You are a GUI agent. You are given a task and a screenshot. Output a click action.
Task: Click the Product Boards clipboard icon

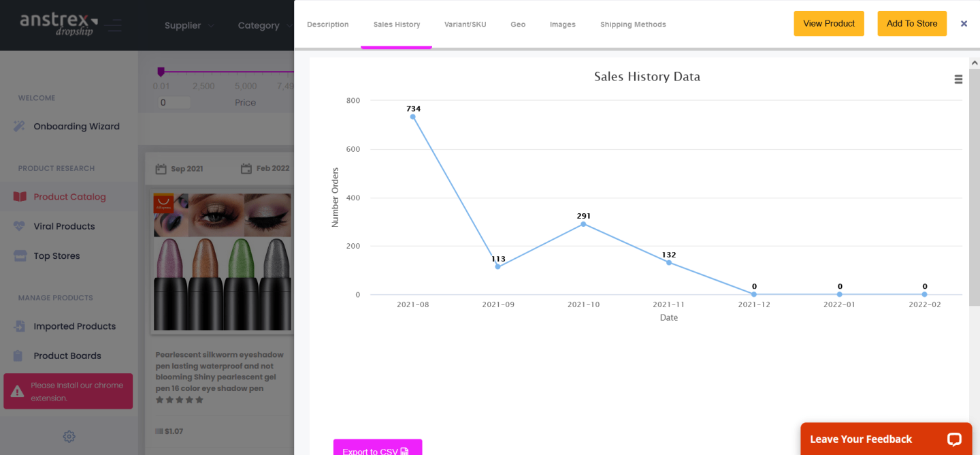[x=20, y=356]
